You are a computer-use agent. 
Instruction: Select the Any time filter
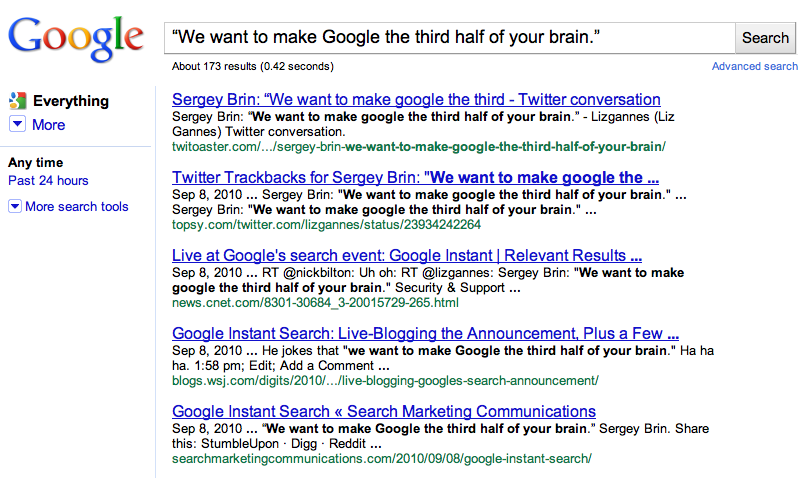[x=35, y=162]
